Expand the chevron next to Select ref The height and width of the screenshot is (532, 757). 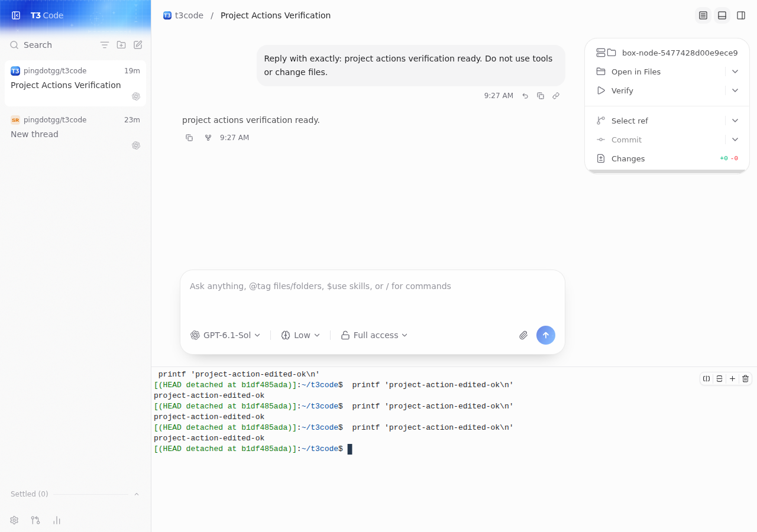click(735, 121)
